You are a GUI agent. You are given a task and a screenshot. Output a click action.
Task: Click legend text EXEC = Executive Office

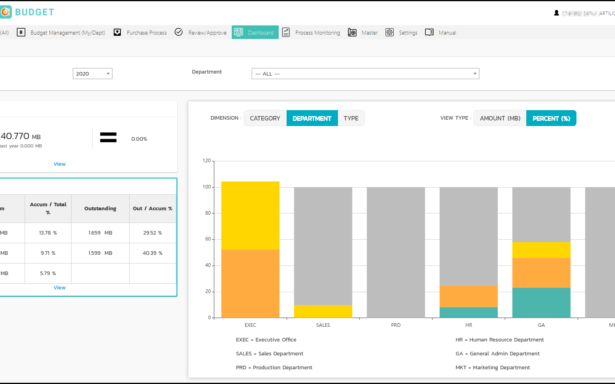pos(266,340)
